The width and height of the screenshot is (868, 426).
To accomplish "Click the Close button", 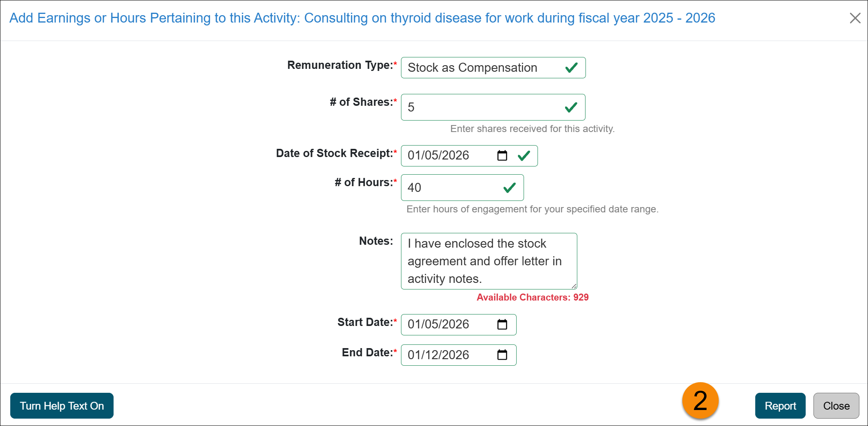I will [x=836, y=405].
